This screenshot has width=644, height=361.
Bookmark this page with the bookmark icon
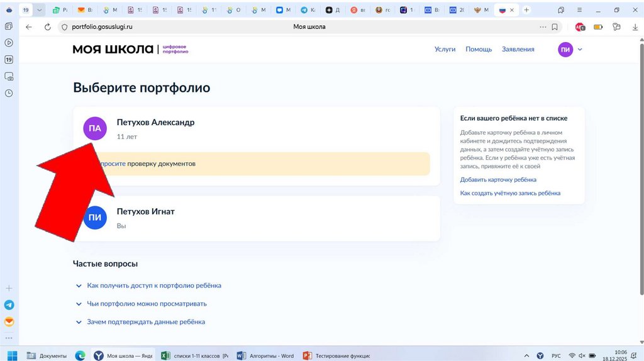tap(555, 26)
